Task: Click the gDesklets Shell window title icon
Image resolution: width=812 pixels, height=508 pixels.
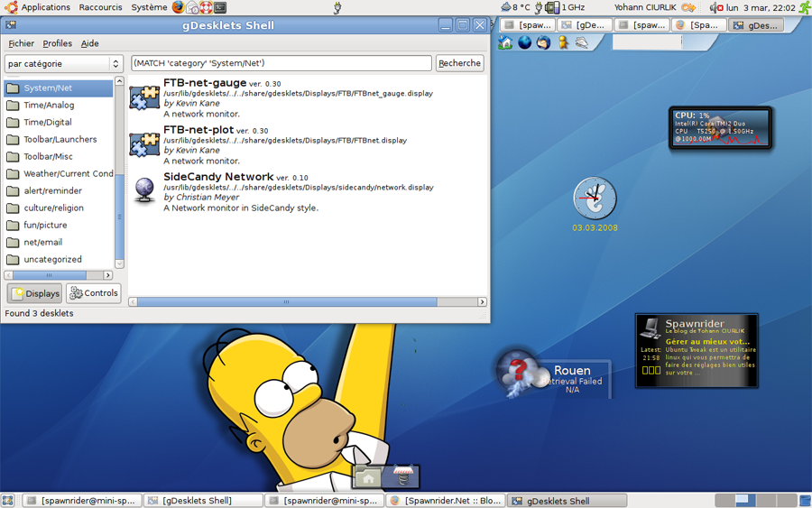Action: tap(11, 25)
